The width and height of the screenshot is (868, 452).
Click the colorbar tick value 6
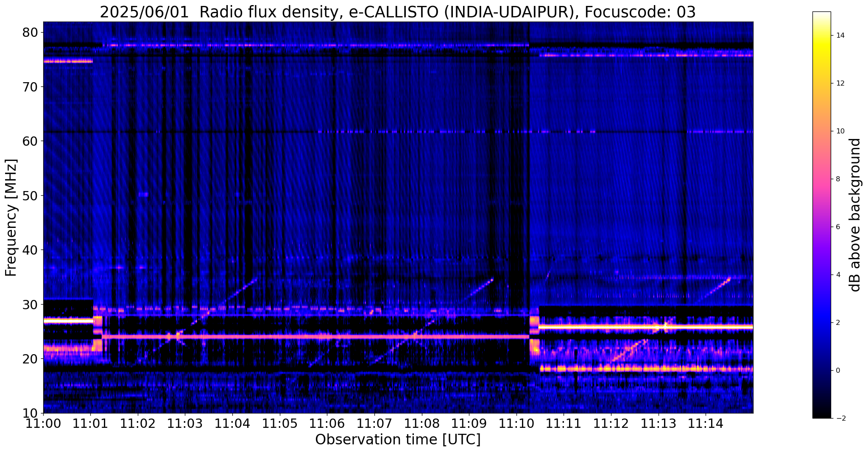(x=837, y=227)
